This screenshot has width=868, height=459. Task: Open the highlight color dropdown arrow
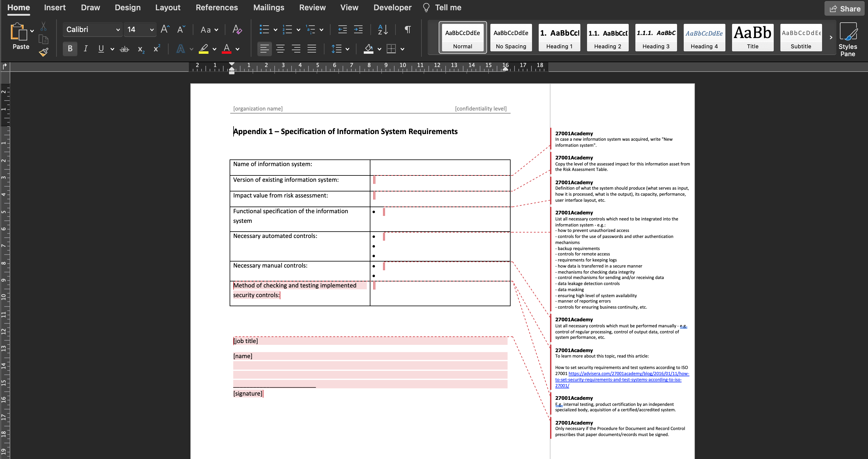tap(215, 49)
